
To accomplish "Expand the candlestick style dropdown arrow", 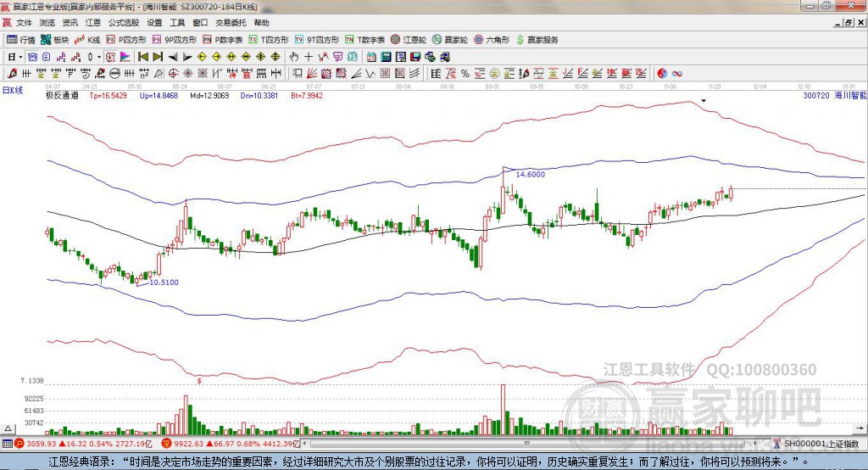I will 99,57.
